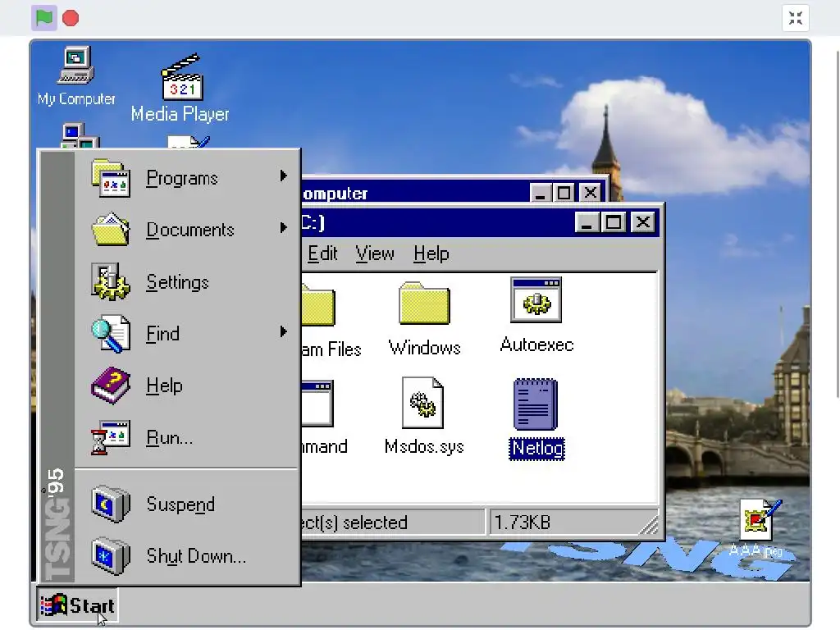Close the C: window

(x=643, y=221)
